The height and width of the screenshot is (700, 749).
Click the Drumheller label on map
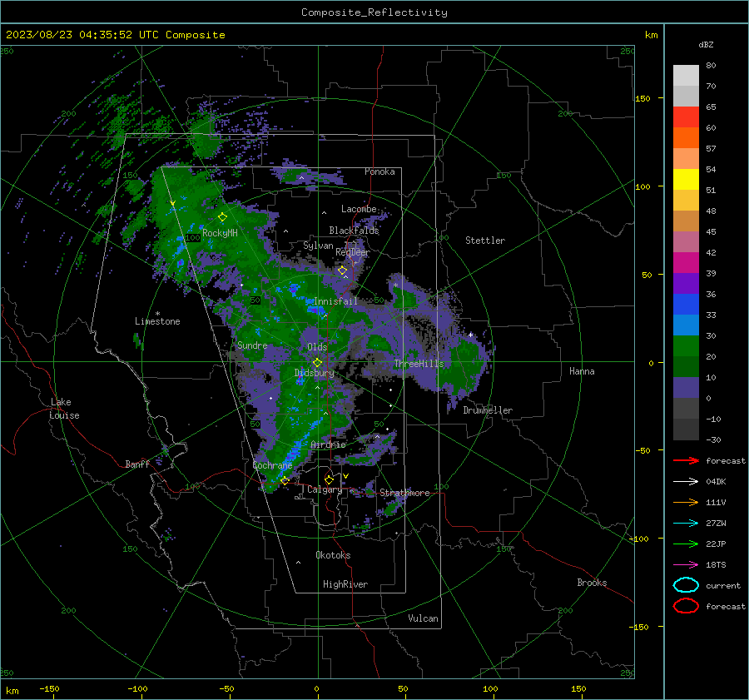pos(488,410)
